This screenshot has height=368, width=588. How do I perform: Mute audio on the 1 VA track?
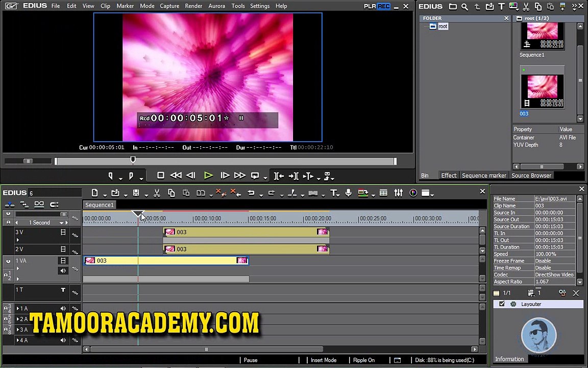click(x=63, y=271)
